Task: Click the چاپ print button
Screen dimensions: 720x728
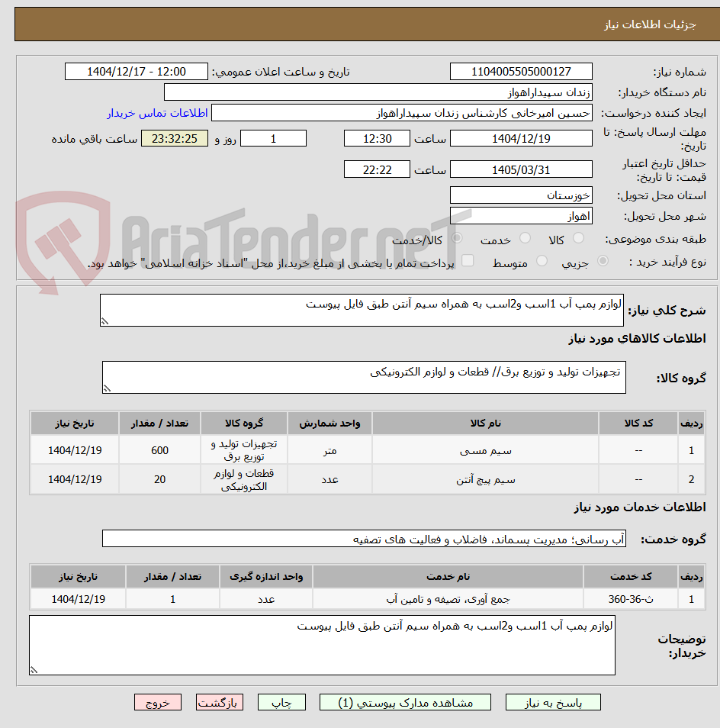Action: pos(281,703)
